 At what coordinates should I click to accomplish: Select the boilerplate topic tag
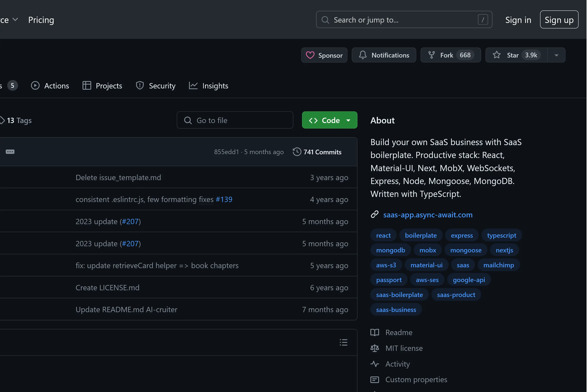click(421, 235)
